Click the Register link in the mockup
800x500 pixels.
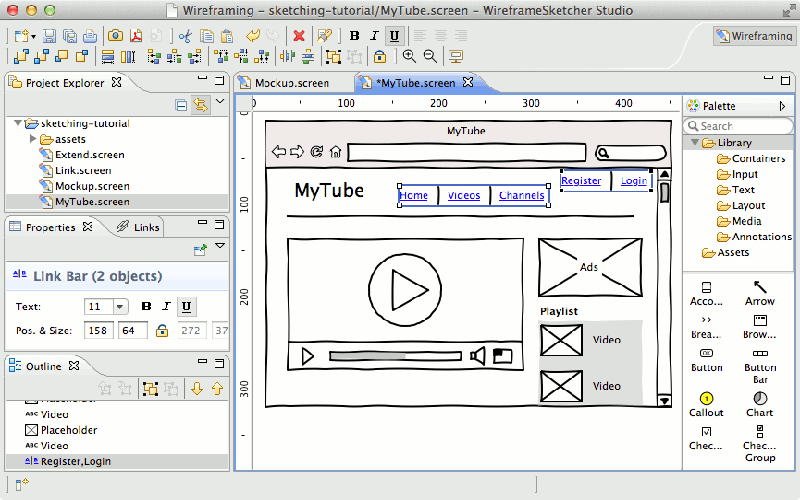point(581,181)
